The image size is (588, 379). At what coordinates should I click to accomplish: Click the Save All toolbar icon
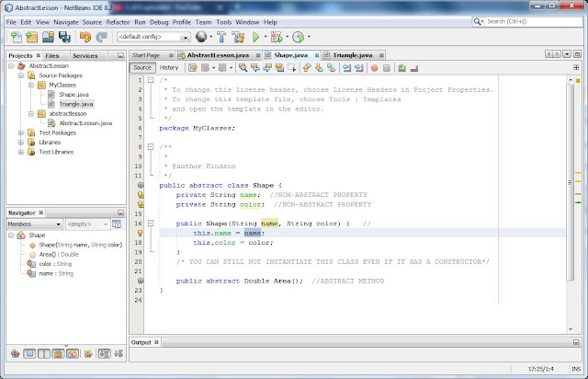tap(64, 37)
